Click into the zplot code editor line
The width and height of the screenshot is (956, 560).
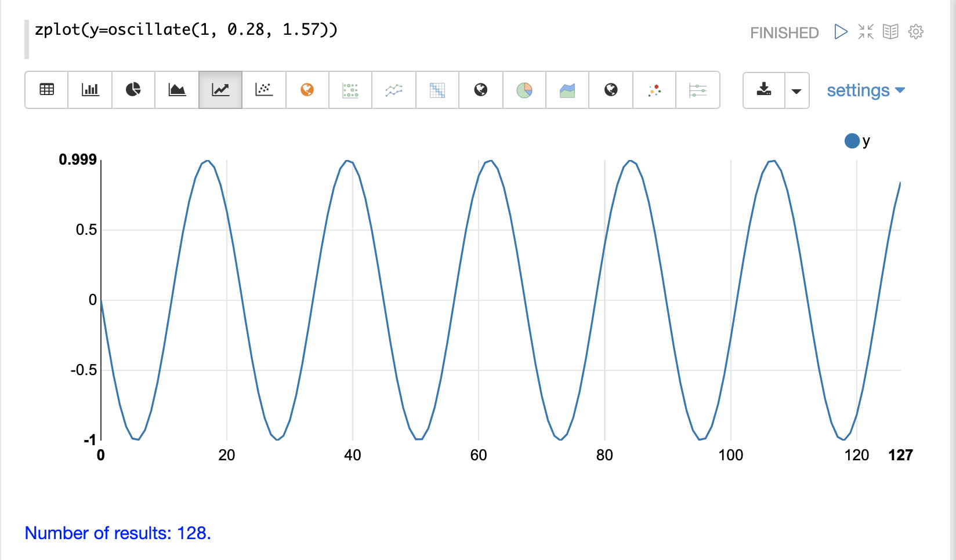pyautogui.click(x=186, y=30)
